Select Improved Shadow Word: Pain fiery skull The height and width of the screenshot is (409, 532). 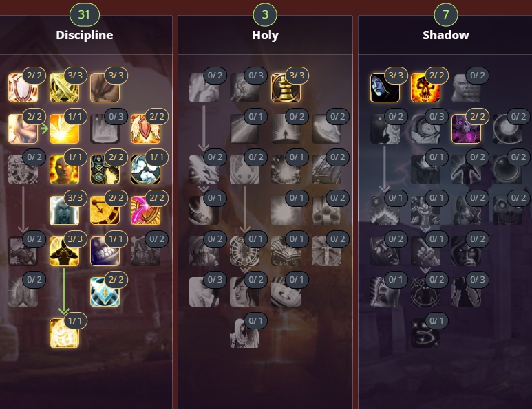click(425, 88)
